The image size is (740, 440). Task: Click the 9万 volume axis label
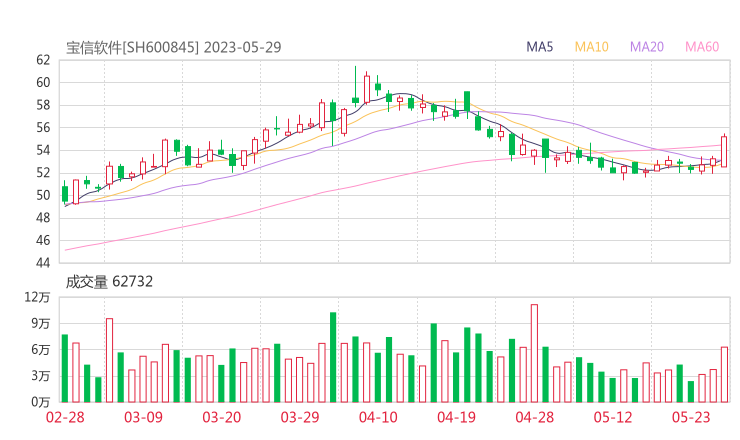point(41,323)
